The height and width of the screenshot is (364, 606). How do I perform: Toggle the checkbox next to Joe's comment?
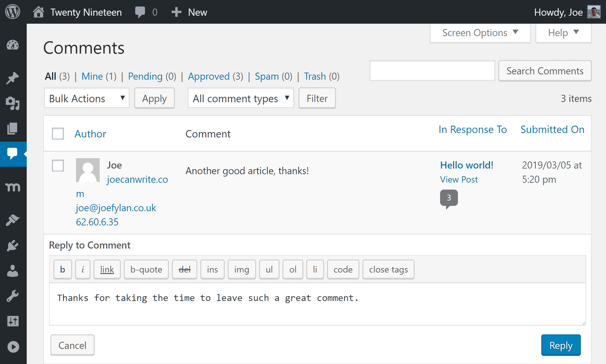click(x=58, y=165)
